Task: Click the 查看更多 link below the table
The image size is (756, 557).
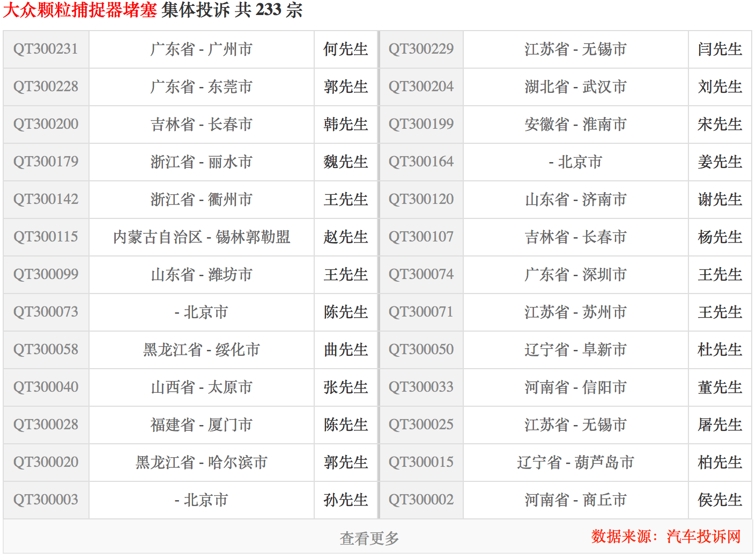Action: [369, 538]
